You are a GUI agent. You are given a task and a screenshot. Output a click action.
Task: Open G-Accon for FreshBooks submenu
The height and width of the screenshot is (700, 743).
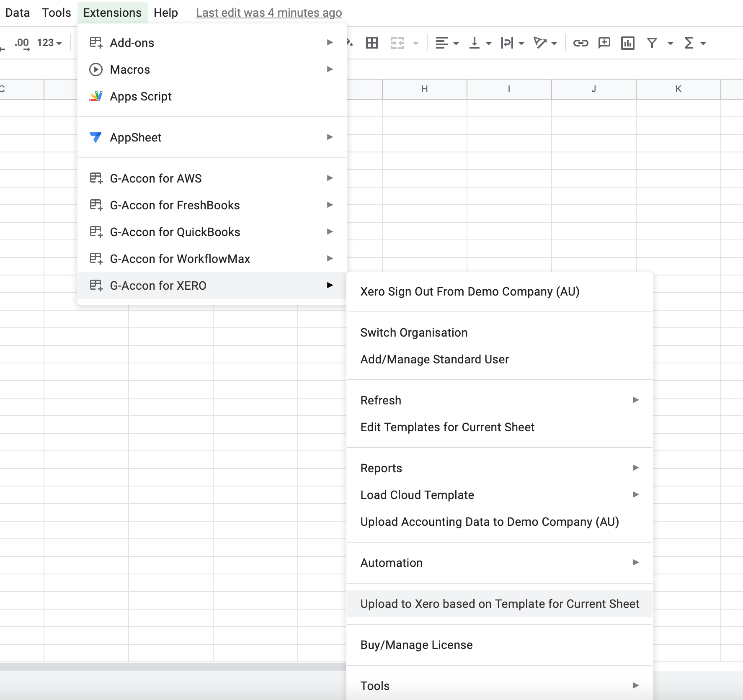click(212, 205)
